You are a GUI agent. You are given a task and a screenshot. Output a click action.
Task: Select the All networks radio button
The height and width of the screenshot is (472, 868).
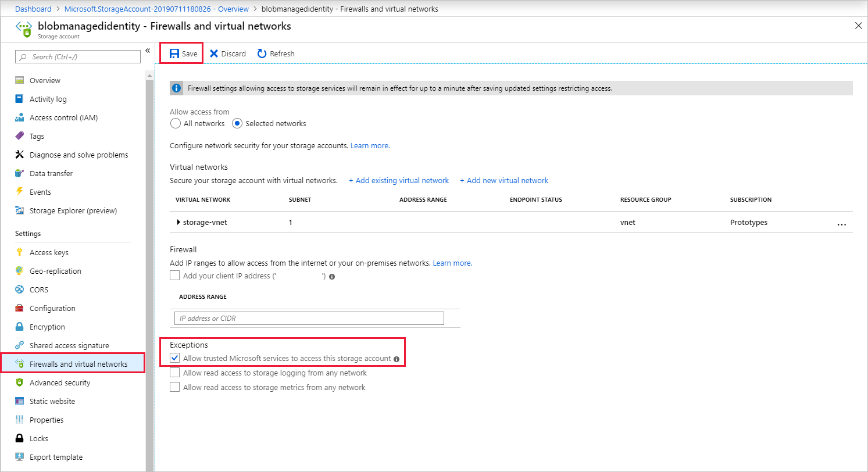coord(176,123)
